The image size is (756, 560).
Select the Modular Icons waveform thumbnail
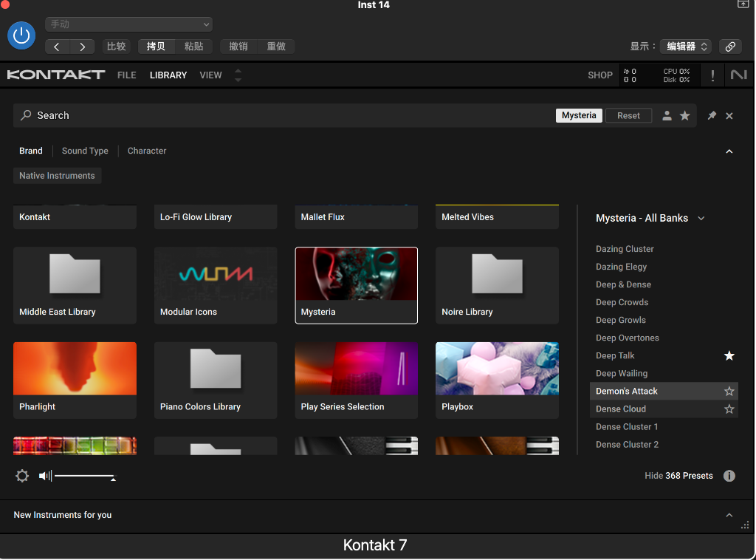(x=216, y=273)
